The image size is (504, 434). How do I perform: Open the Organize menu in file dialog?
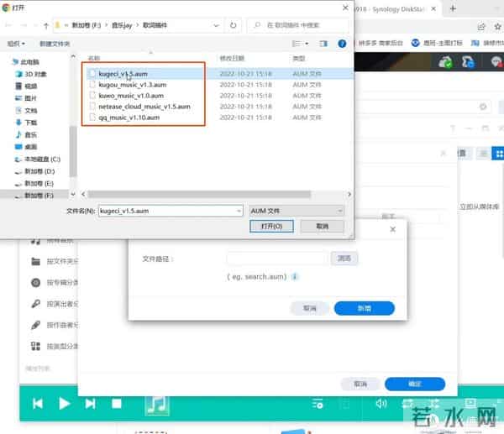[x=16, y=44]
